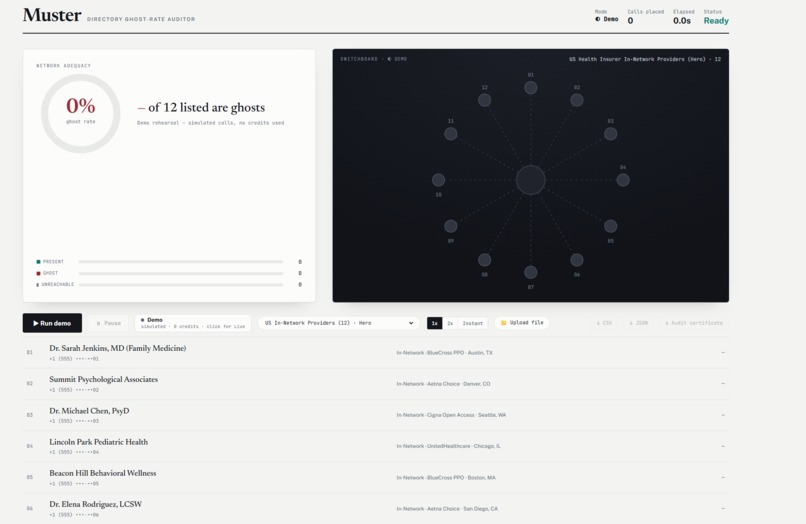Click the SWITCHBOARD · DEMO label
The height and width of the screenshot is (524, 806).
374,59
